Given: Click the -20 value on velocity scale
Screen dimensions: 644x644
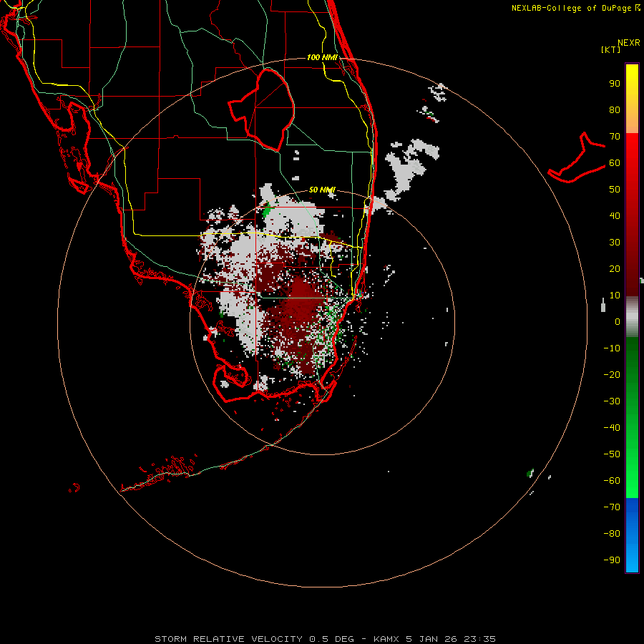Looking at the screenshot, I should coord(612,375).
